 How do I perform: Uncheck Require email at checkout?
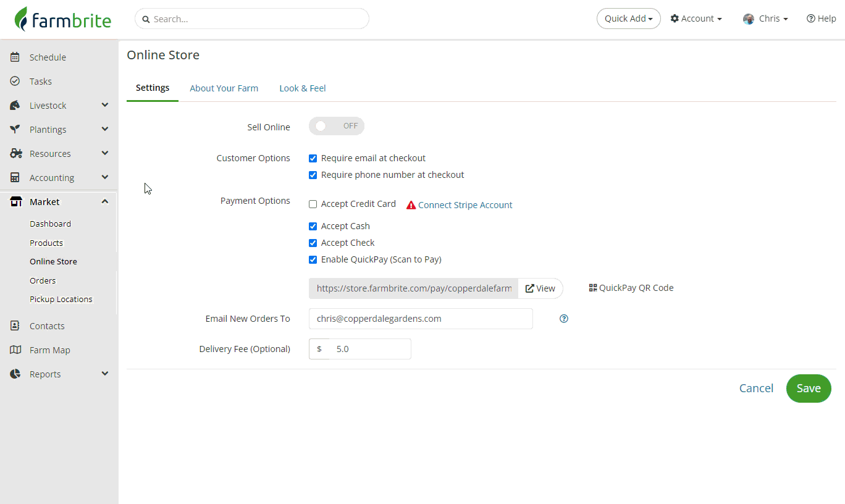point(313,159)
